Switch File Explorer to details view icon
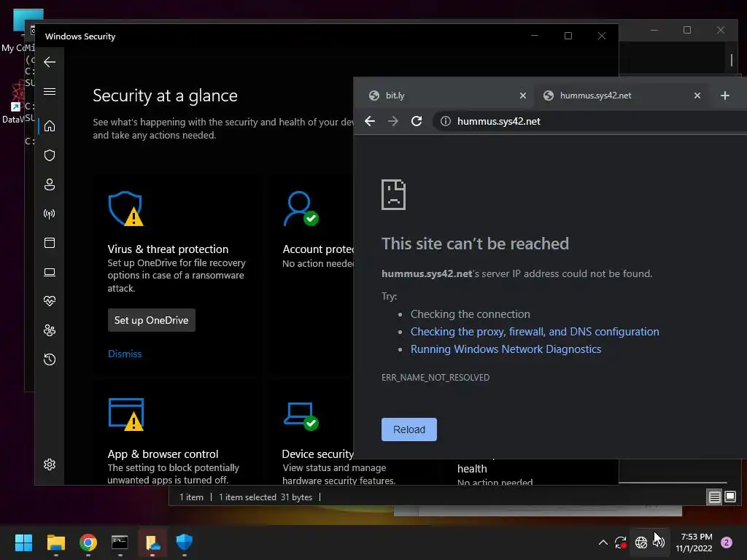747x560 pixels. click(x=715, y=497)
